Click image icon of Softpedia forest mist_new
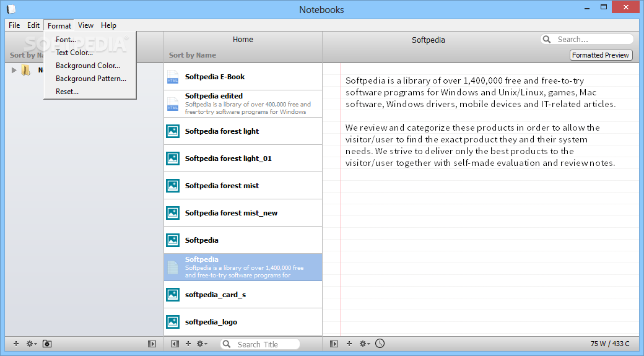The width and height of the screenshot is (644, 356). (173, 213)
